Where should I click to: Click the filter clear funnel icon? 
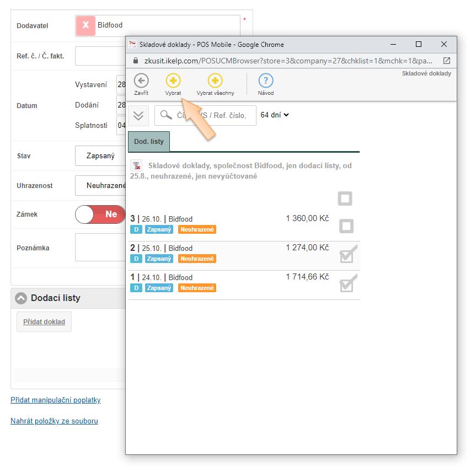(136, 165)
